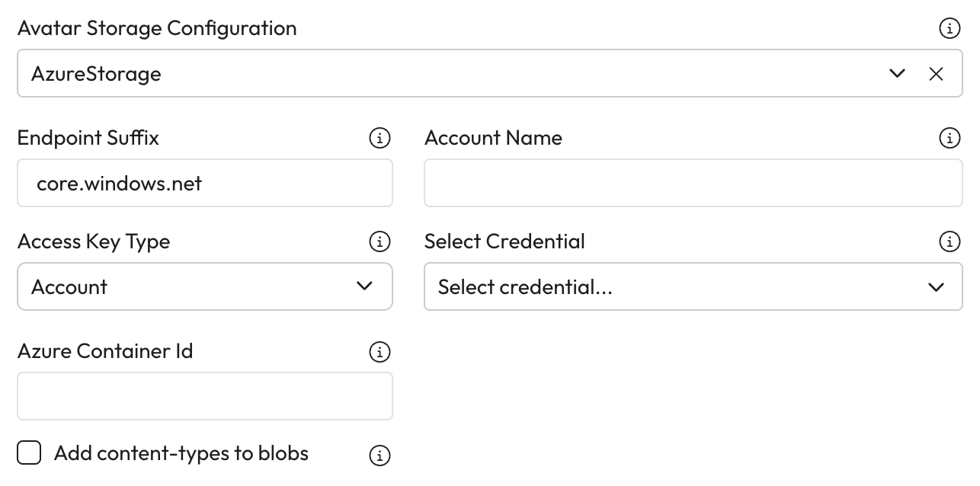Open the Select credential... dropdown
980x486 pixels.
(x=693, y=287)
